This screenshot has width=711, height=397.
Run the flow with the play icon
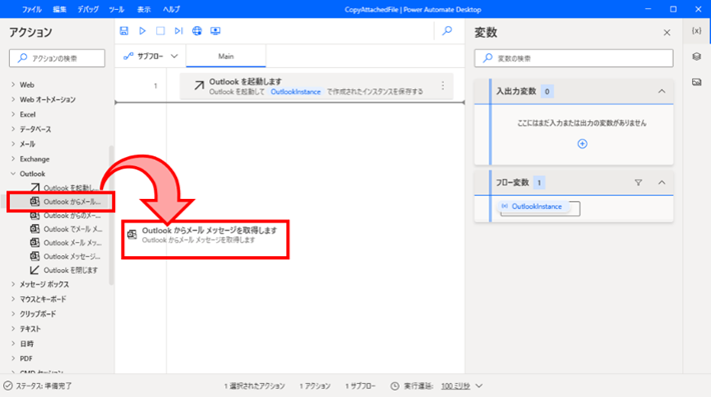coord(142,31)
